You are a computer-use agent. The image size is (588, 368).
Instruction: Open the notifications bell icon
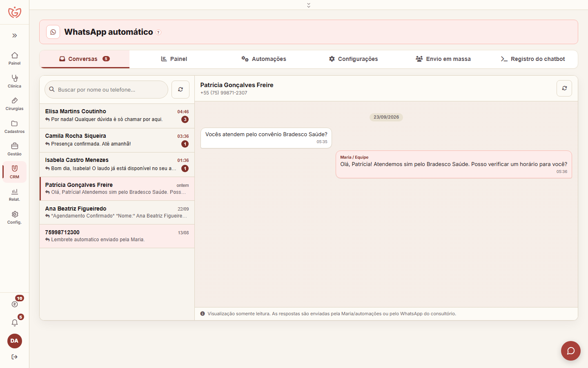15,323
